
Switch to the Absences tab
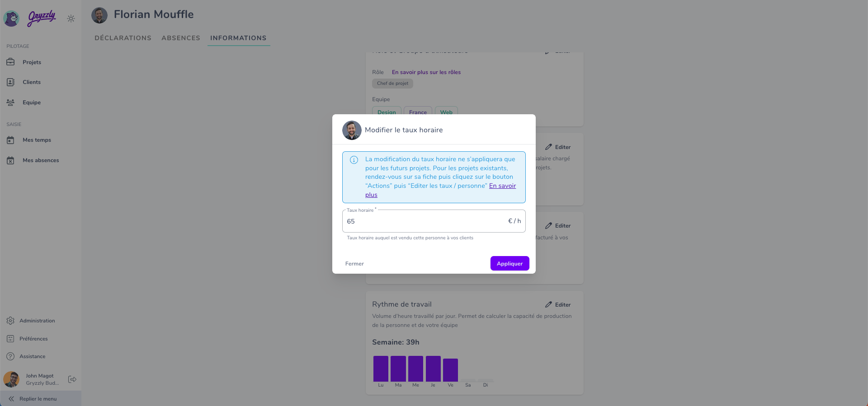(x=181, y=38)
